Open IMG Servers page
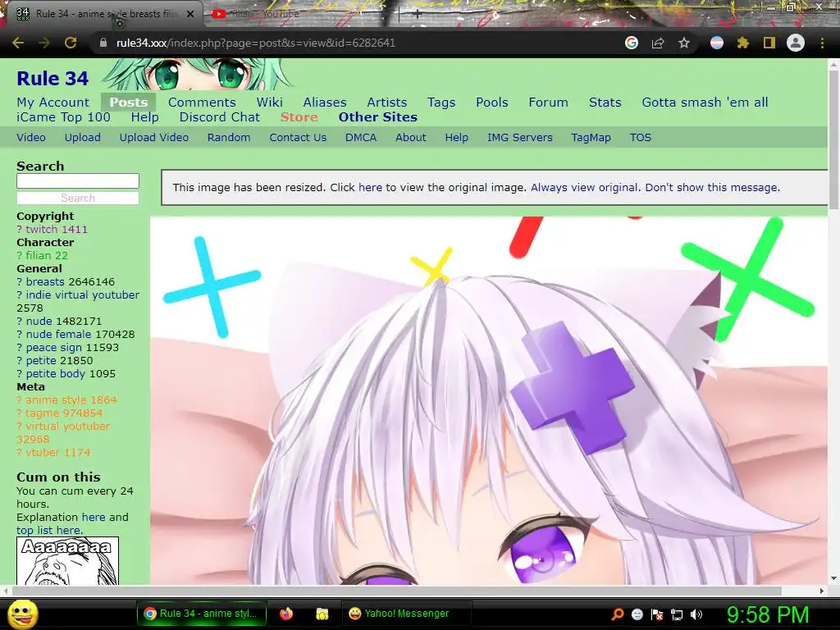The width and height of the screenshot is (840, 630). [x=519, y=138]
